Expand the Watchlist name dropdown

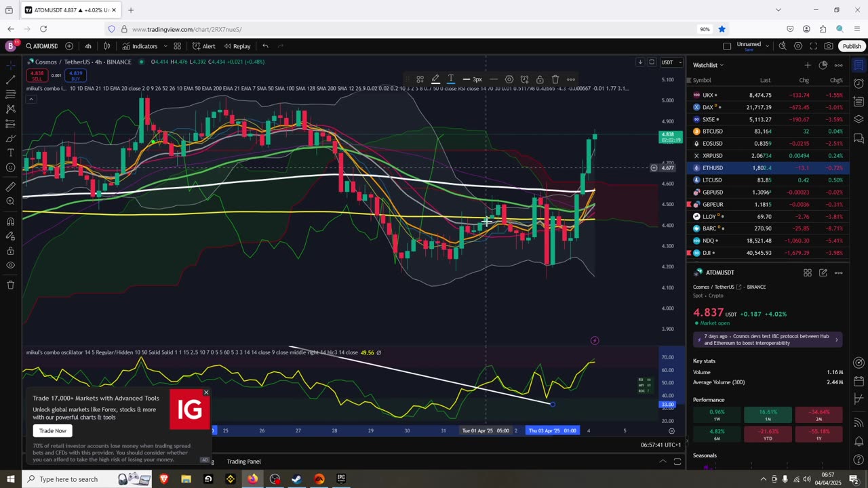708,65
